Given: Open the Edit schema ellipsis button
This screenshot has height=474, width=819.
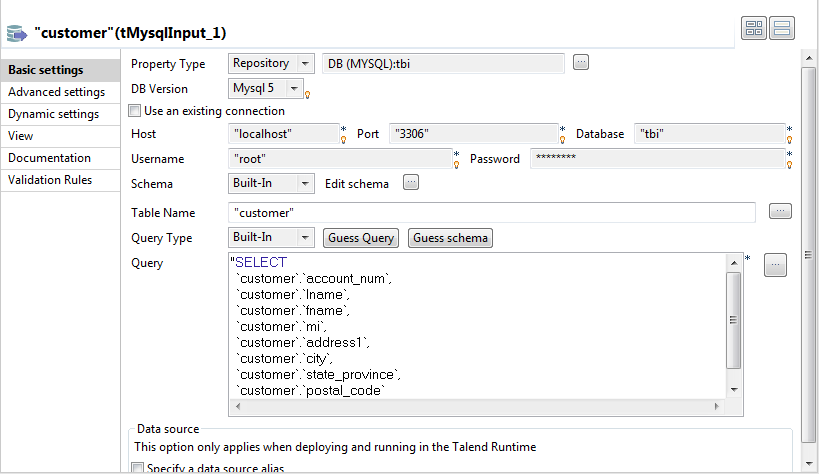Looking at the screenshot, I should 411,183.
